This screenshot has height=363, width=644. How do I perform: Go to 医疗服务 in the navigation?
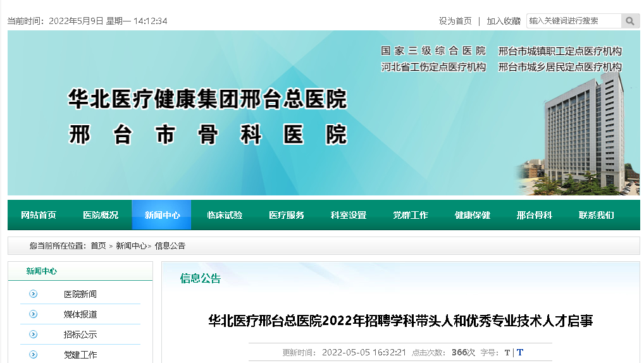[287, 215]
